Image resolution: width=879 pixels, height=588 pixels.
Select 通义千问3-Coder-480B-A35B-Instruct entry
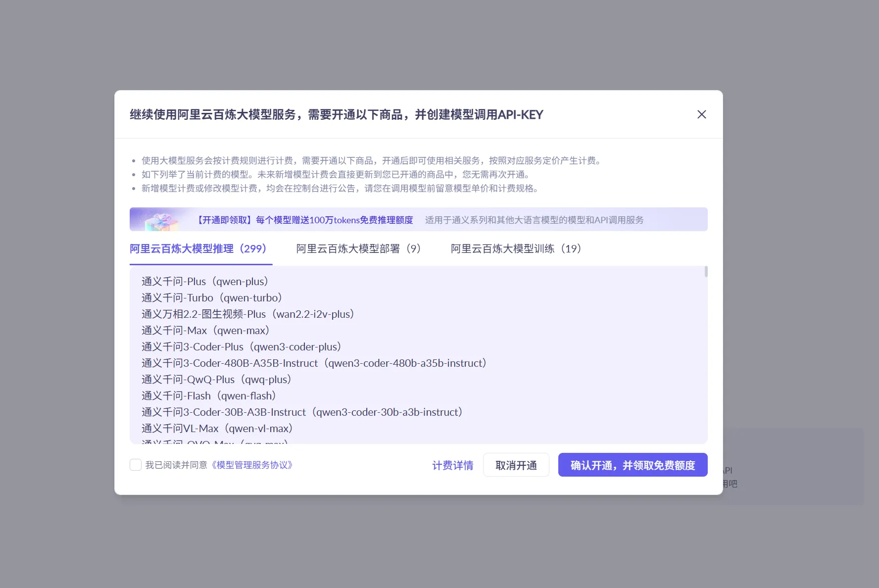(314, 363)
